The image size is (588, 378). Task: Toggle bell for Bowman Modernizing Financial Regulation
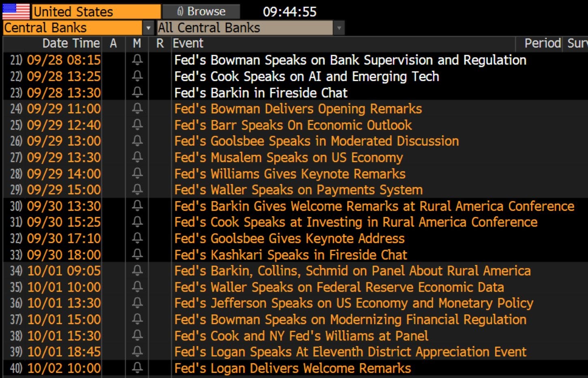137,320
